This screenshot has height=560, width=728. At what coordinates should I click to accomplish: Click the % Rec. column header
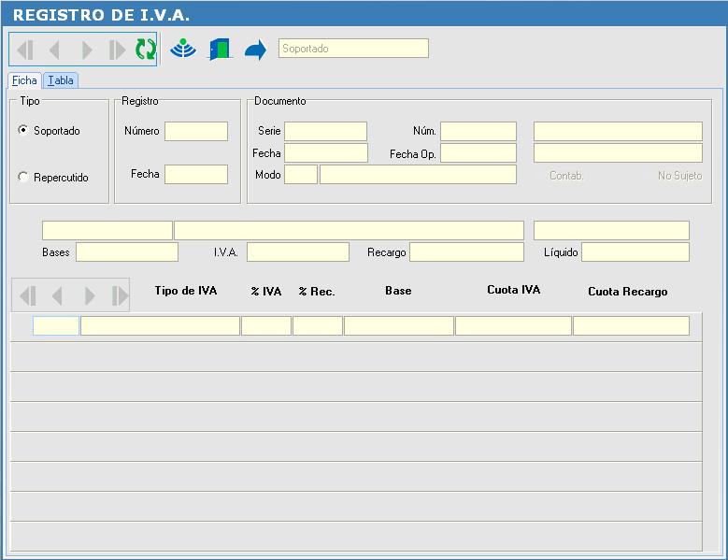tap(317, 291)
